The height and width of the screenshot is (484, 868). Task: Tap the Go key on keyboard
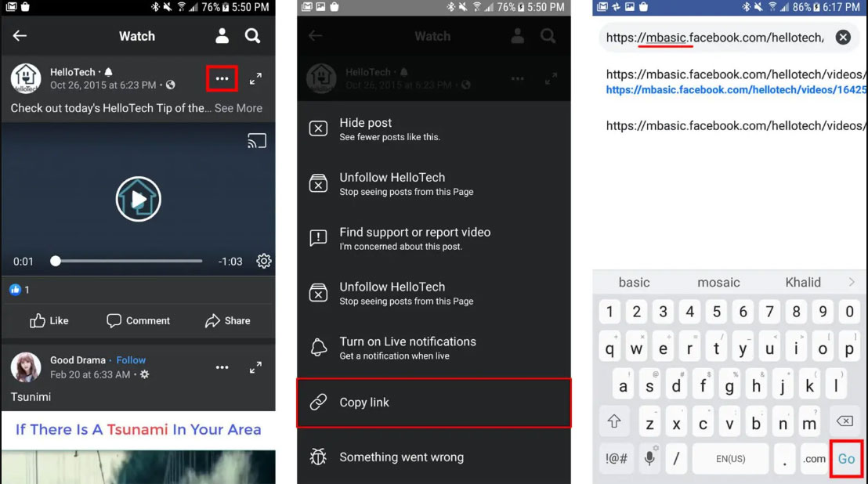pyautogui.click(x=846, y=459)
